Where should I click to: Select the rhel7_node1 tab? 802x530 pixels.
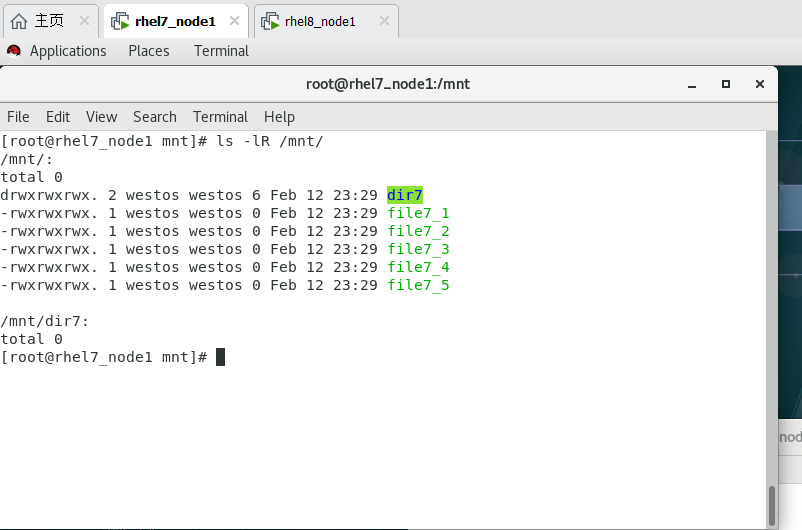click(175, 21)
